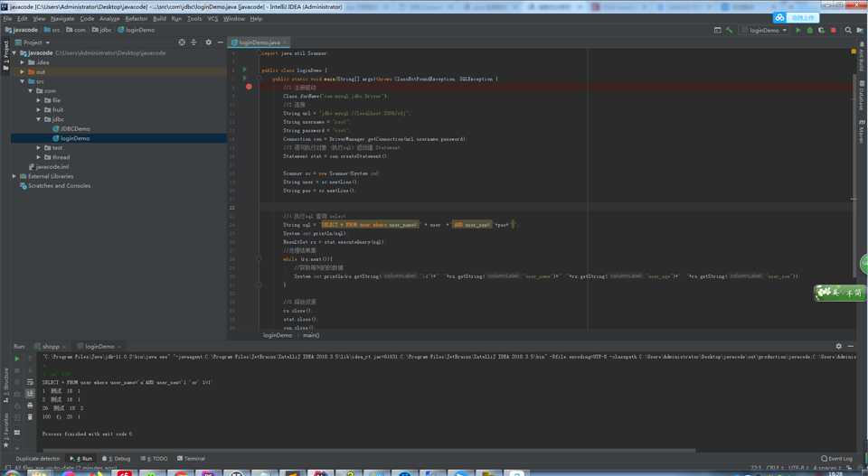Open Project panel settings gear
The image size is (868, 476).
click(208, 42)
